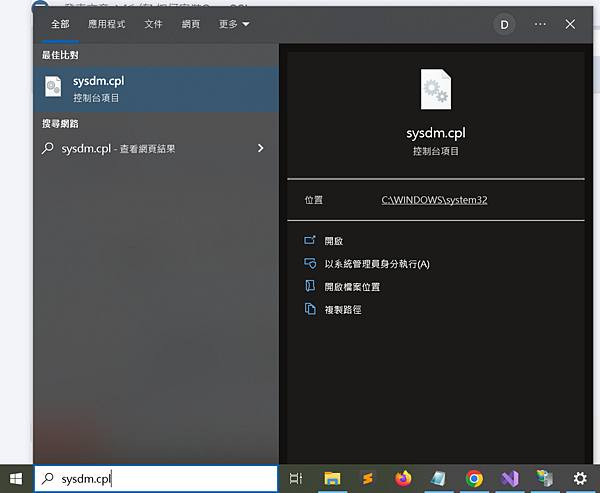
Task: Open File Explorer from the taskbar
Action: click(332, 478)
